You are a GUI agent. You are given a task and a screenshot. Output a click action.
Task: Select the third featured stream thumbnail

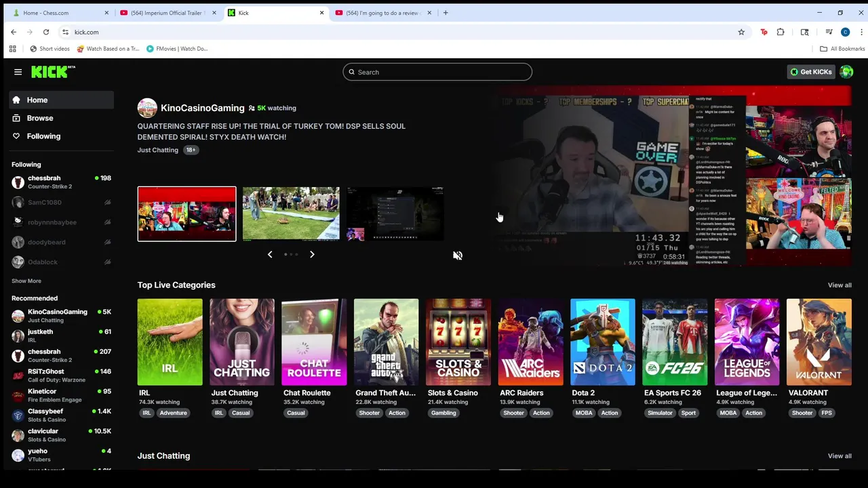(x=395, y=213)
